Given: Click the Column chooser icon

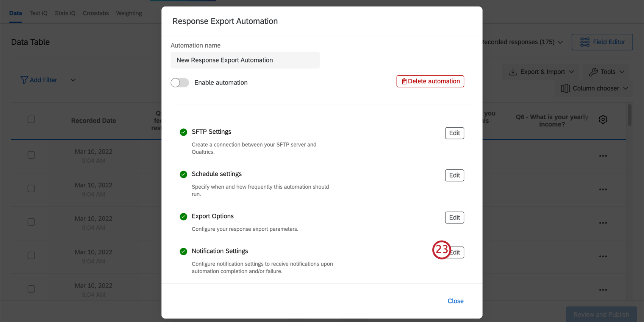Looking at the screenshot, I should click(x=565, y=88).
